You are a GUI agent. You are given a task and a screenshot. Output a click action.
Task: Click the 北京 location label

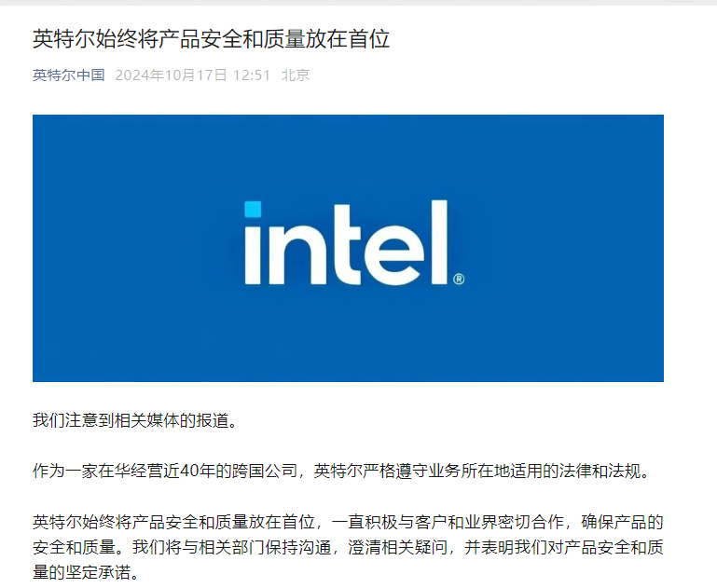pos(295,75)
